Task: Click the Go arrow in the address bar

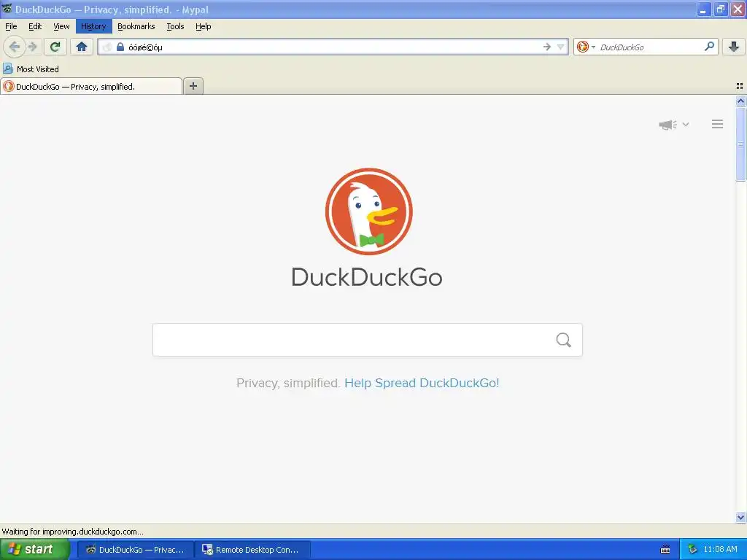Action: 547,47
